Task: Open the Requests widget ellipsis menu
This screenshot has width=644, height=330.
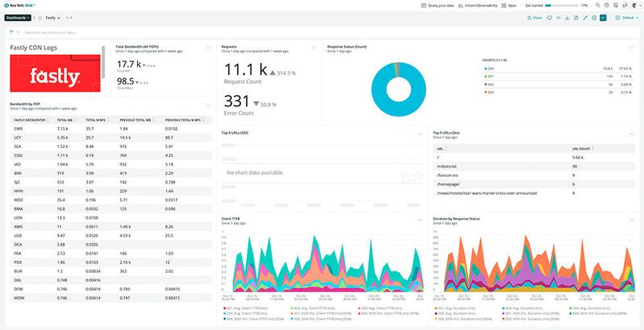Action: [x=314, y=47]
